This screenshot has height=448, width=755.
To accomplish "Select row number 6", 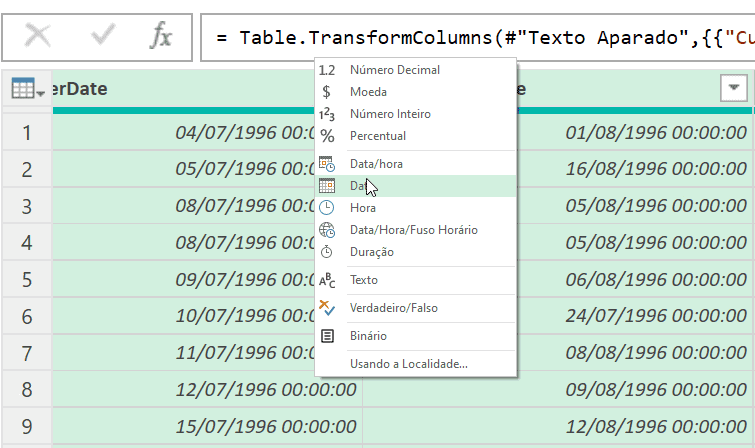I will pos(27,317).
